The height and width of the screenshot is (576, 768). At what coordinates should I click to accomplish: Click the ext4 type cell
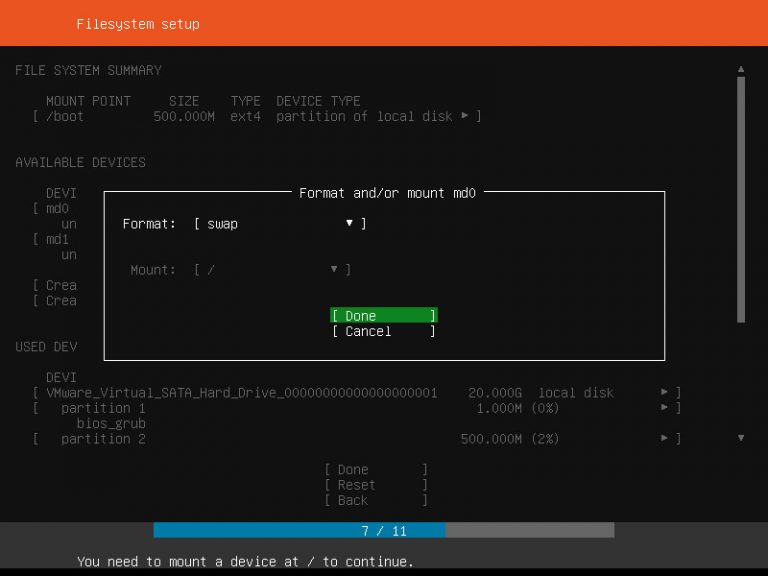click(245, 117)
